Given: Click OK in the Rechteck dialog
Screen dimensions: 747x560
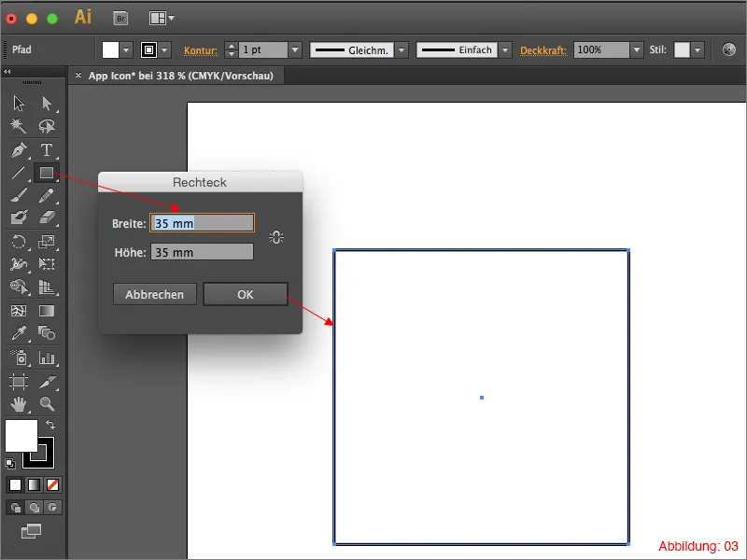Looking at the screenshot, I should [246, 294].
